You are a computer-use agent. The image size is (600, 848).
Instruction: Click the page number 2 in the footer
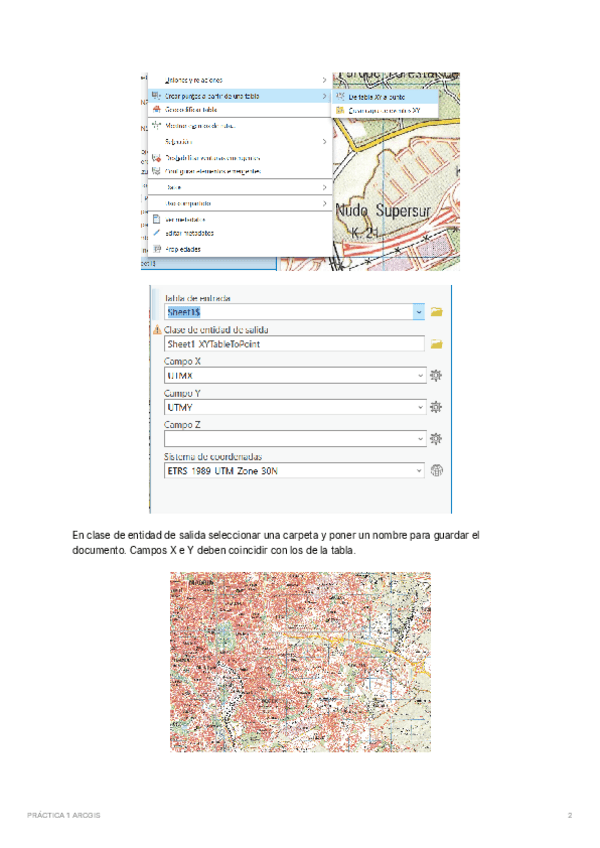570,815
